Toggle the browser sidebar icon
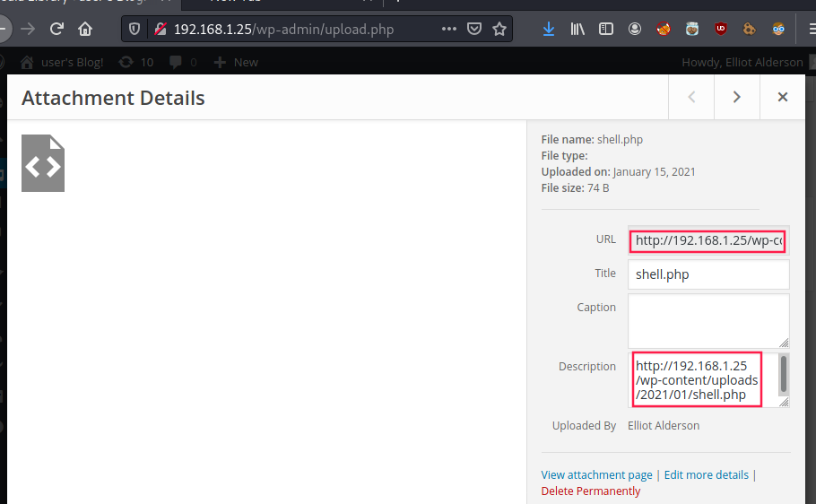 click(x=606, y=29)
